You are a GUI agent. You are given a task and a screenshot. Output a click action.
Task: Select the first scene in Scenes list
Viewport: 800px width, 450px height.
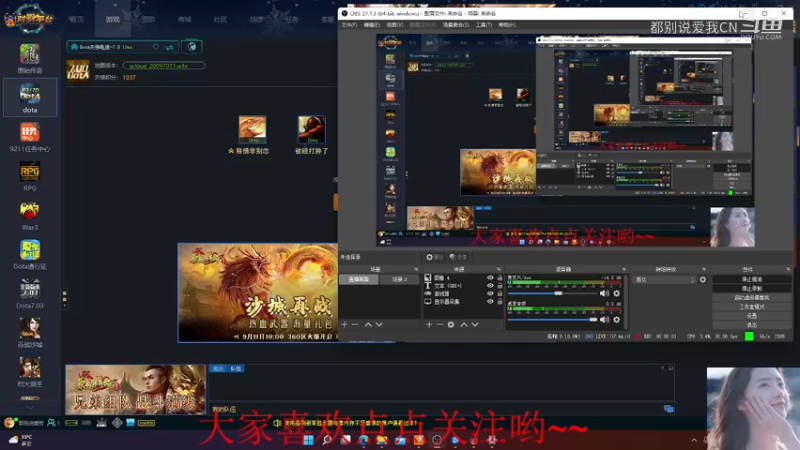coord(359,280)
